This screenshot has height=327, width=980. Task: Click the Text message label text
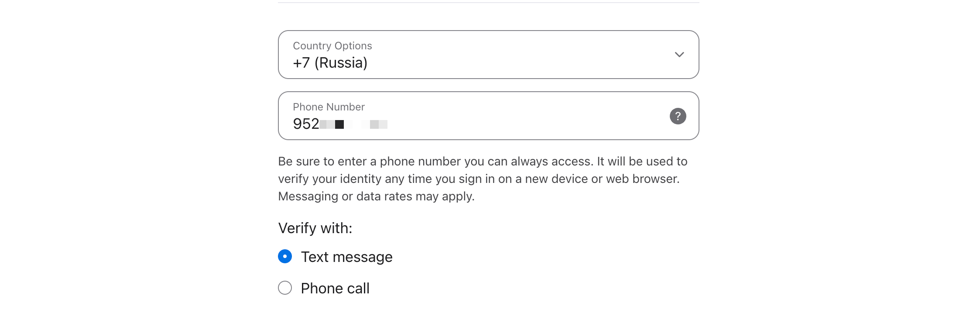click(x=346, y=257)
